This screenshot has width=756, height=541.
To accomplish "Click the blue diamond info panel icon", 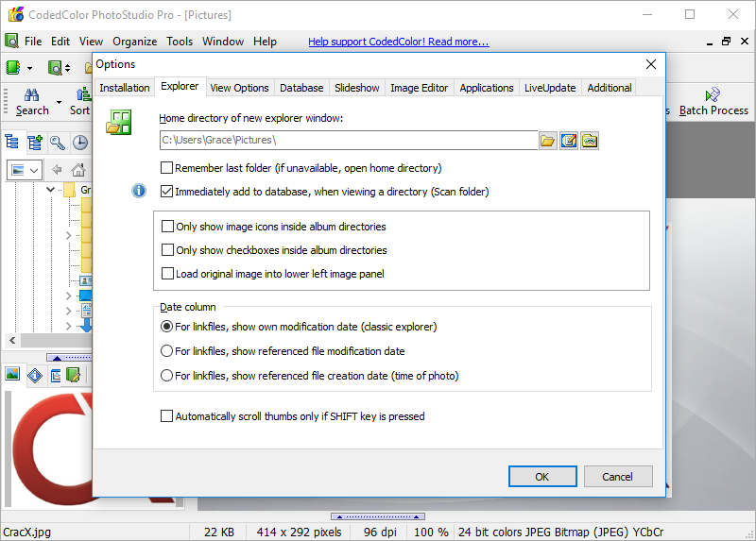I will (x=35, y=375).
